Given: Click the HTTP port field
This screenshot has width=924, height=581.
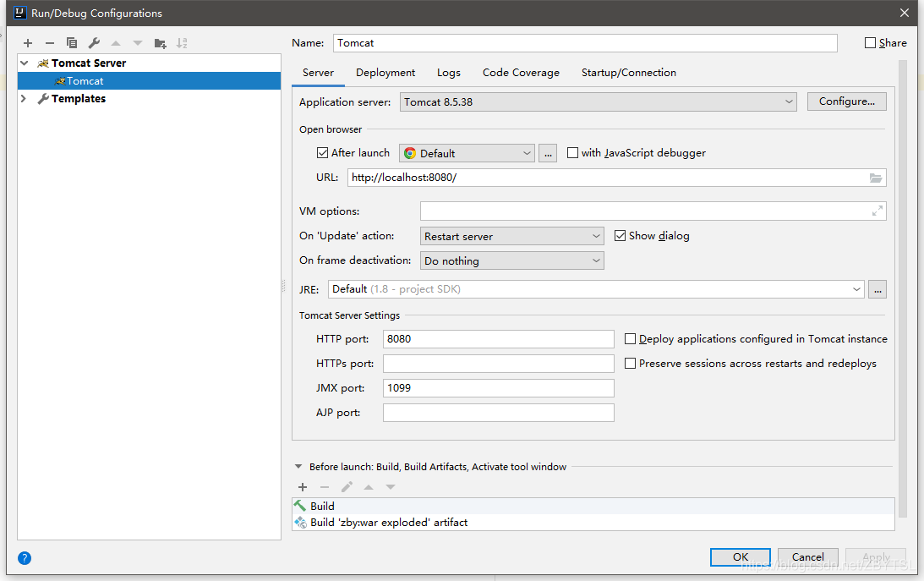Looking at the screenshot, I should (499, 339).
